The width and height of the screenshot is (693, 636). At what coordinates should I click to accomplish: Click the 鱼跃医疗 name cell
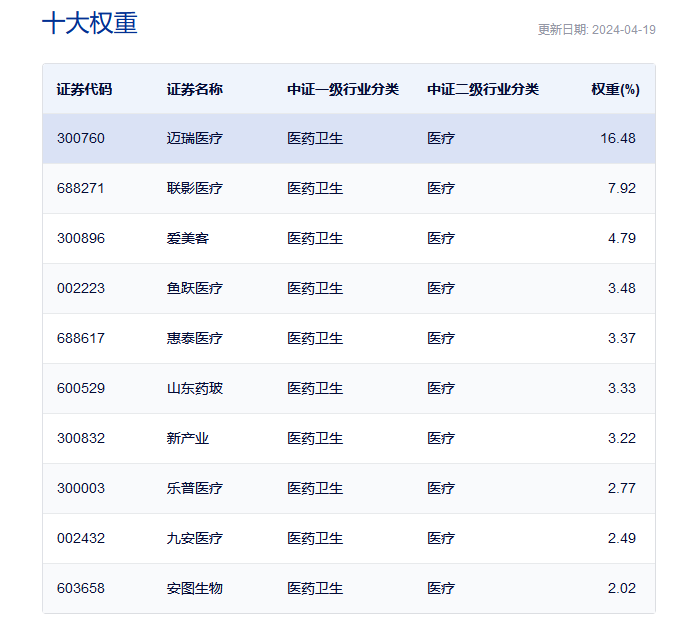coord(194,288)
